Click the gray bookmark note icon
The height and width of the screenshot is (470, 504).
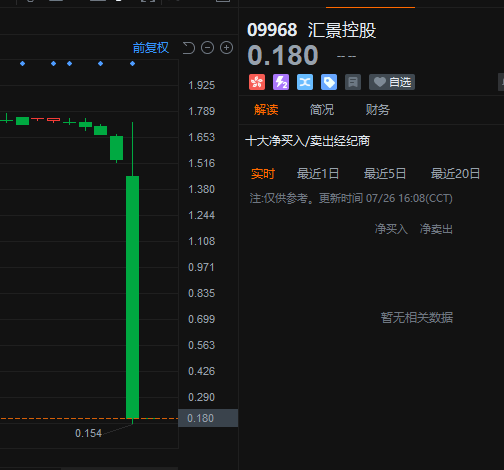[353, 82]
